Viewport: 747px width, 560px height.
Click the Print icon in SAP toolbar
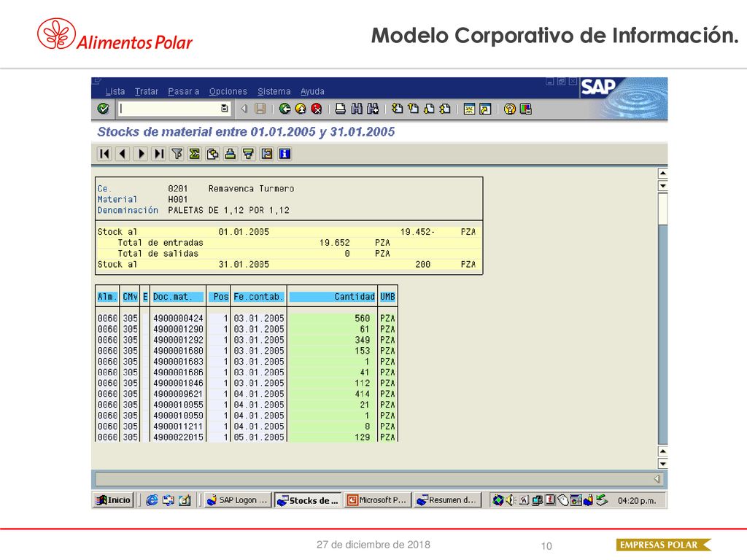(340, 109)
